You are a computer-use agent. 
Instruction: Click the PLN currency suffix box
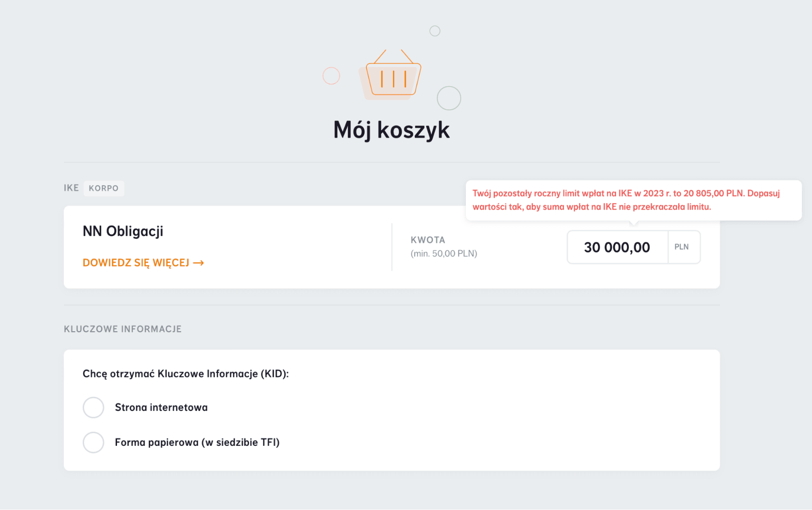click(682, 247)
